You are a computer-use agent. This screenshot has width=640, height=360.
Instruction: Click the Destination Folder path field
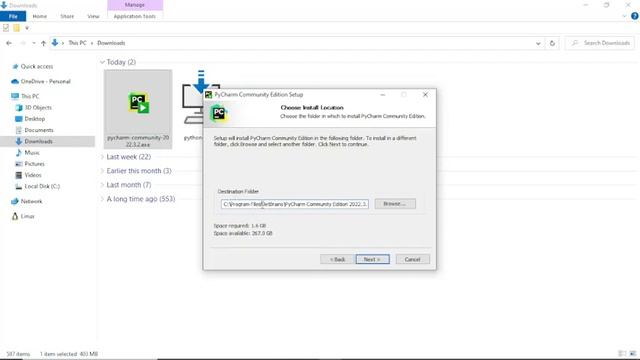coord(295,204)
